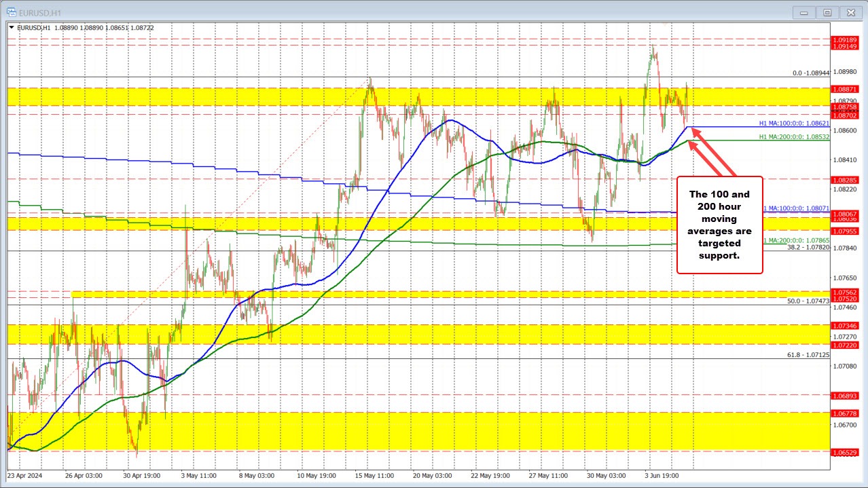Collapse the OHLC quote display via its triangle
Image resolution: width=868 pixels, height=488 pixels.
pyautogui.click(x=12, y=28)
